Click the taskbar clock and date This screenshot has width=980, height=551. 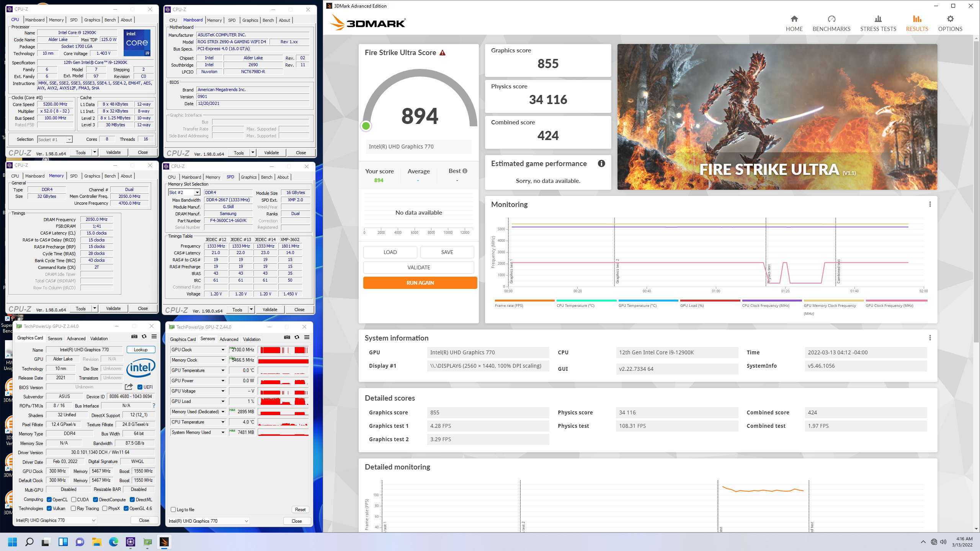click(x=962, y=542)
